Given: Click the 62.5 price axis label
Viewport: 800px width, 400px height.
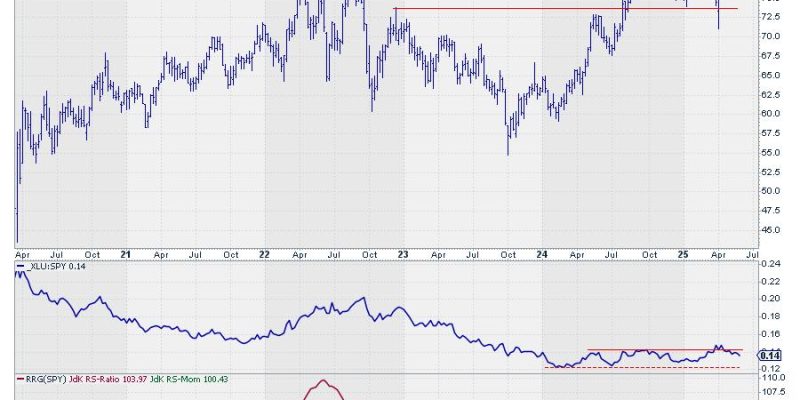Looking at the screenshot, I should click(770, 94).
